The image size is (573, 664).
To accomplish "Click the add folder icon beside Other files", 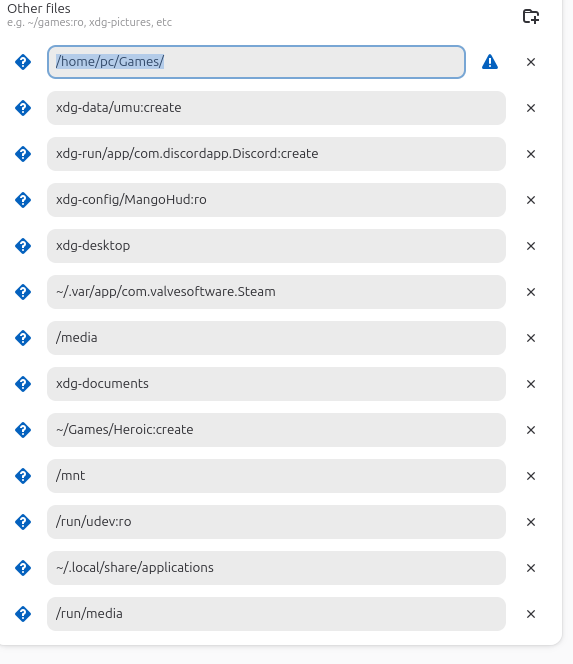I will coord(531,17).
